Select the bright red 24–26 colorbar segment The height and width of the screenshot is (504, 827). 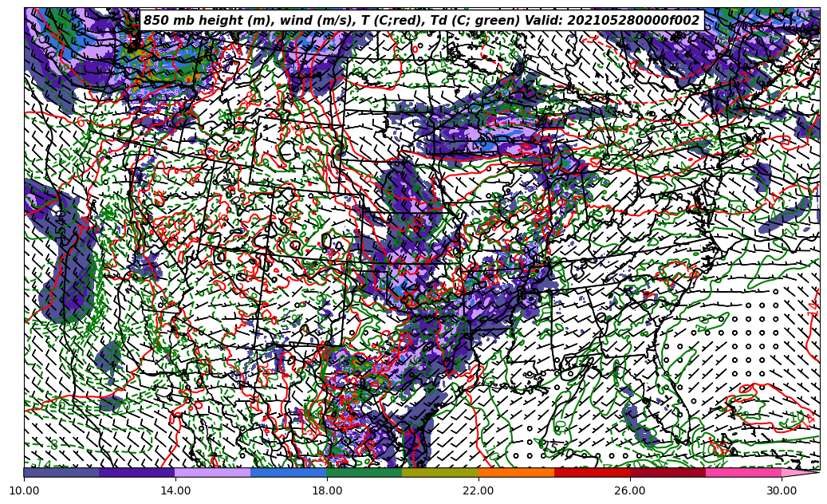pos(592,472)
